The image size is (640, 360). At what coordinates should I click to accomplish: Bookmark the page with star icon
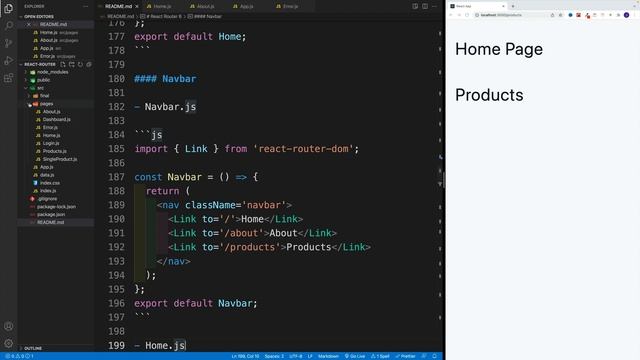(561, 15)
